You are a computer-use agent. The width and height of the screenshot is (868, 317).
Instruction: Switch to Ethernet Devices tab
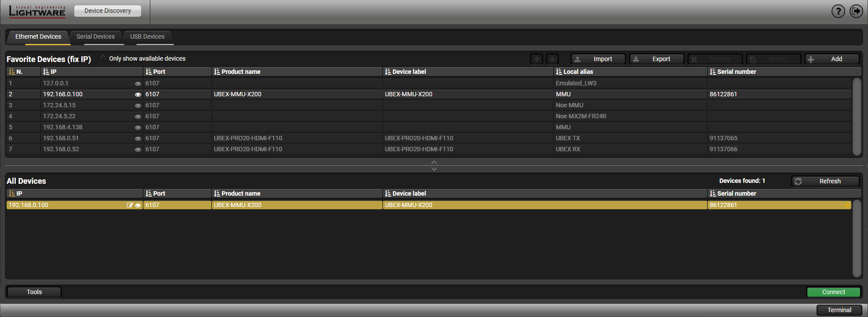point(38,37)
